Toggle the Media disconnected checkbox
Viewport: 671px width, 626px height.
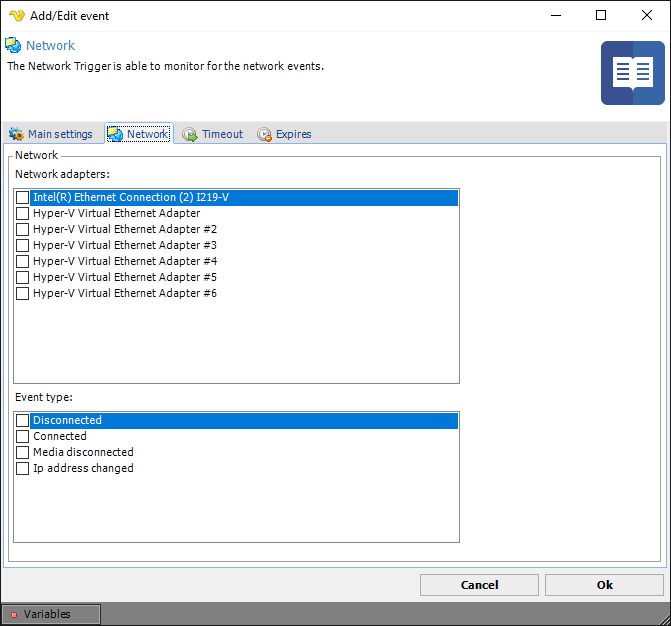coord(23,452)
